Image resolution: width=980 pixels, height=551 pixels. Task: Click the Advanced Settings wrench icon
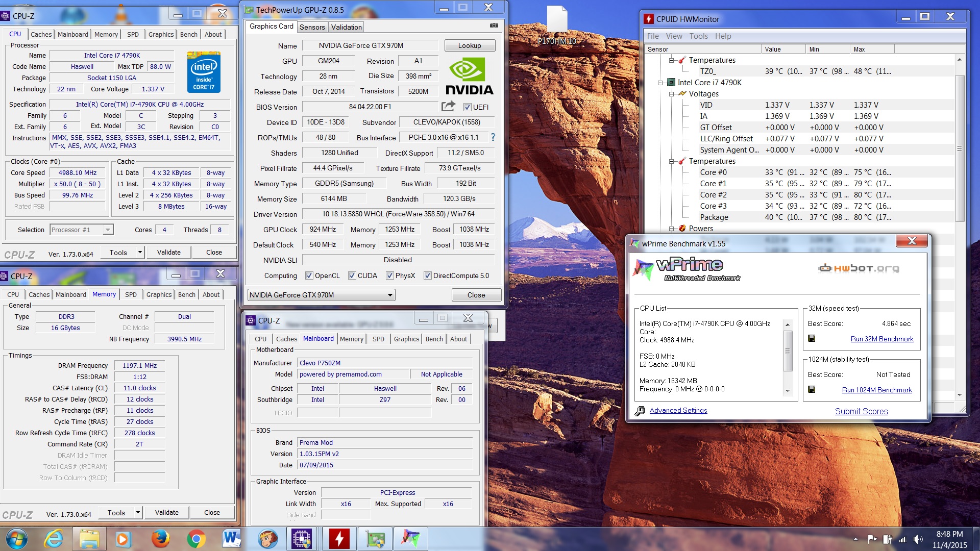pyautogui.click(x=640, y=411)
